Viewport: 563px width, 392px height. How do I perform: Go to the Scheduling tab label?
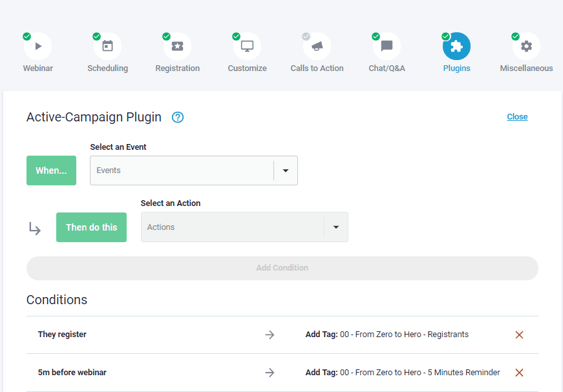click(108, 68)
